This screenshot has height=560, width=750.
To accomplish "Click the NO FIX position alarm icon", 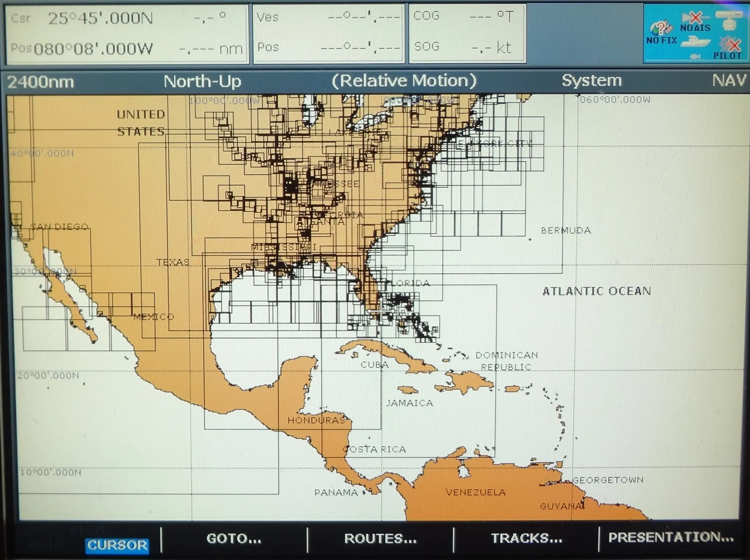I will point(660,30).
